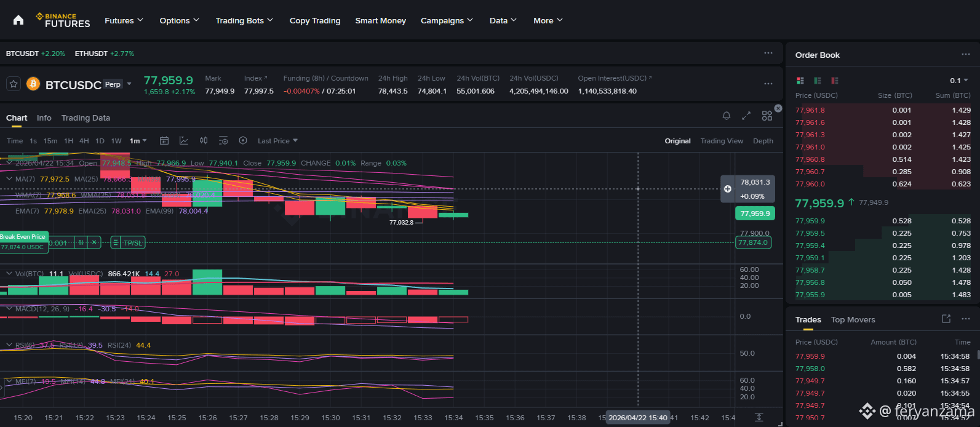Go to the home icon

pyautogui.click(x=18, y=20)
